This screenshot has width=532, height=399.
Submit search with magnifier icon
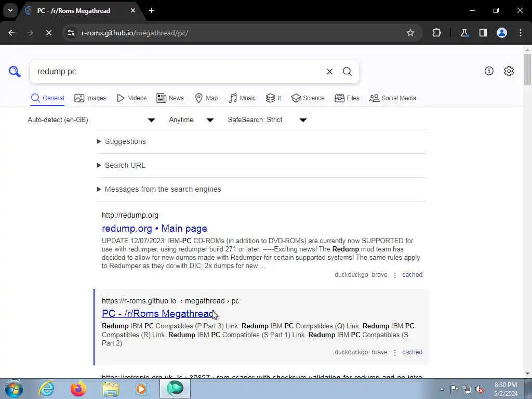pyautogui.click(x=347, y=72)
